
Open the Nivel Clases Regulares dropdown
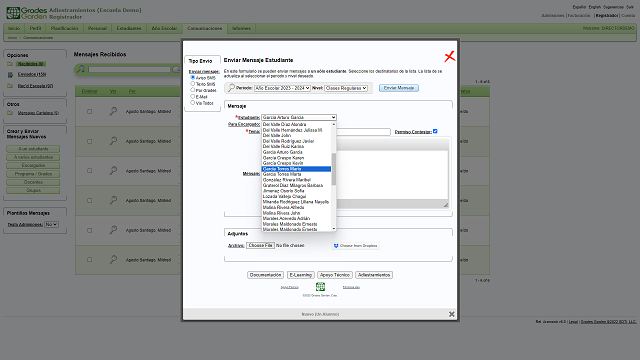click(346, 88)
